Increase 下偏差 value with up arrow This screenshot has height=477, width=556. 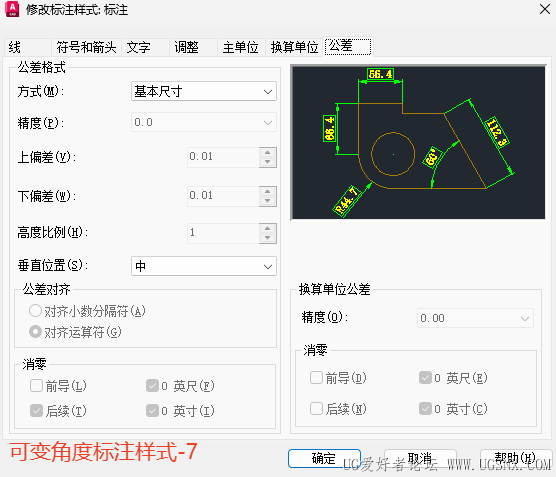coord(268,192)
